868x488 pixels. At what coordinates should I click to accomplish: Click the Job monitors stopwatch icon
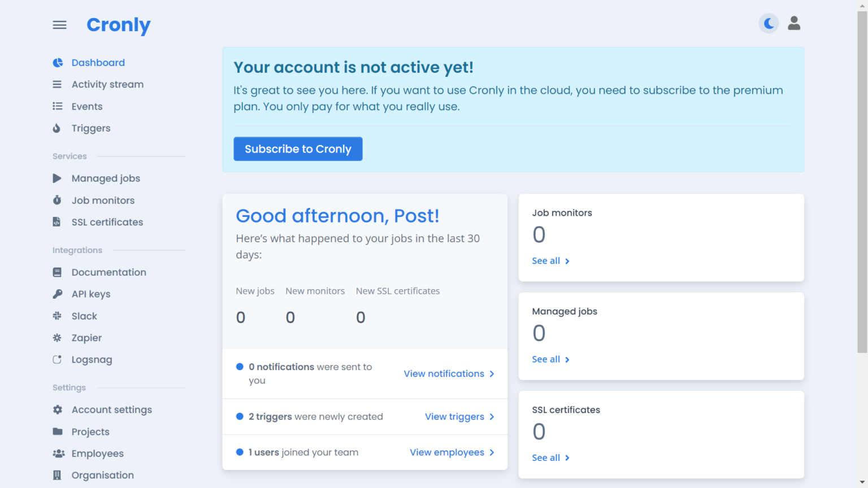pos(57,201)
